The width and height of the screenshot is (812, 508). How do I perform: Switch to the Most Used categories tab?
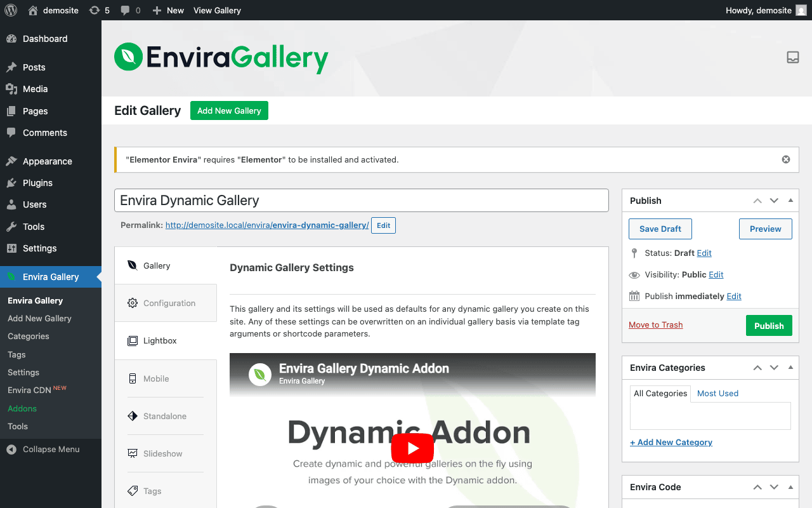(x=717, y=393)
